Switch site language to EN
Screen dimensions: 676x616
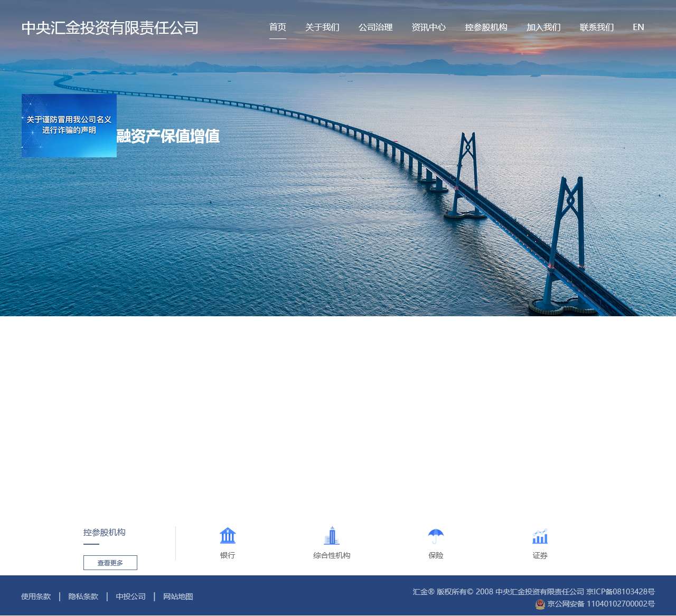639,27
